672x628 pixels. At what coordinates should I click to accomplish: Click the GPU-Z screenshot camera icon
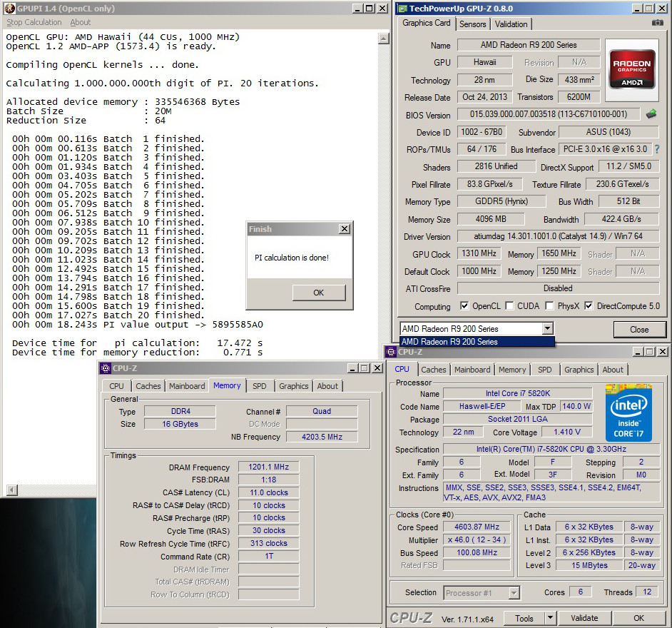point(657,22)
